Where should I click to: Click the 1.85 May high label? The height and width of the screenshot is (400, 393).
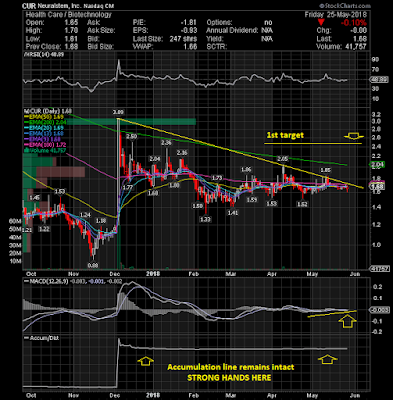tap(326, 170)
